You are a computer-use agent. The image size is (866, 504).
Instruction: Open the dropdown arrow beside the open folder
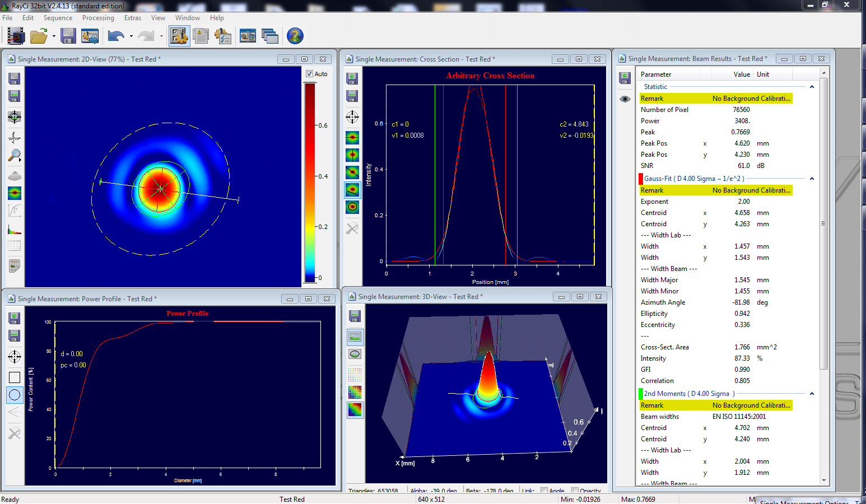click(54, 36)
